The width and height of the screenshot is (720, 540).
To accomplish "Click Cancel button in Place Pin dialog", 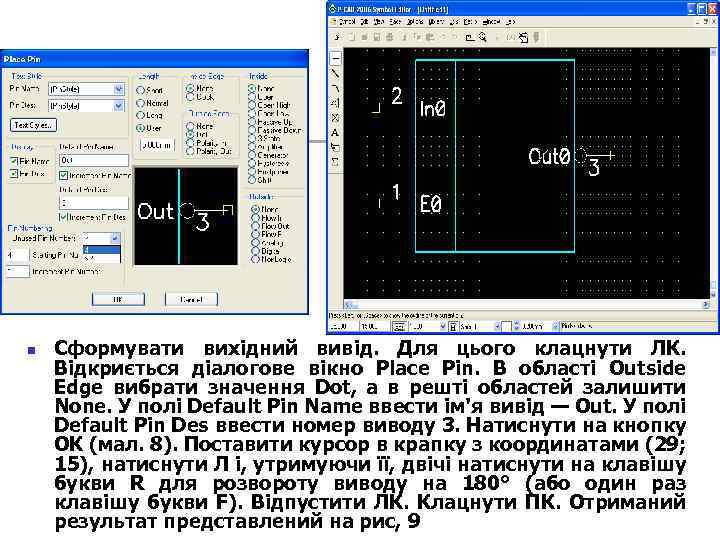I will [x=191, y=299].
